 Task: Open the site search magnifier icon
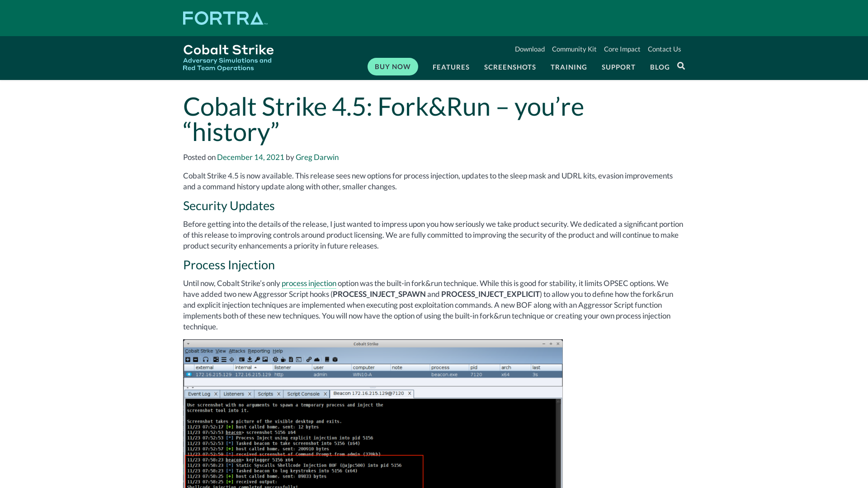point(681,66)
